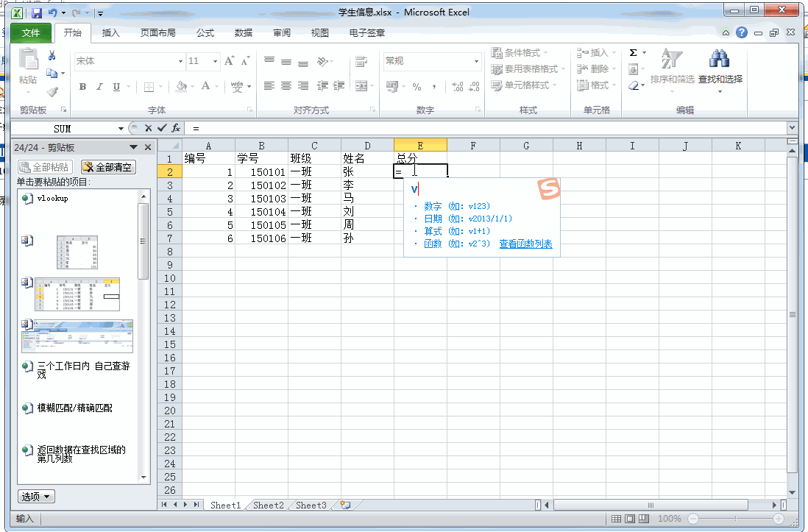Open the clipboard pane Options dropdown
808x532 pixels.
click(x=36, y=497)
